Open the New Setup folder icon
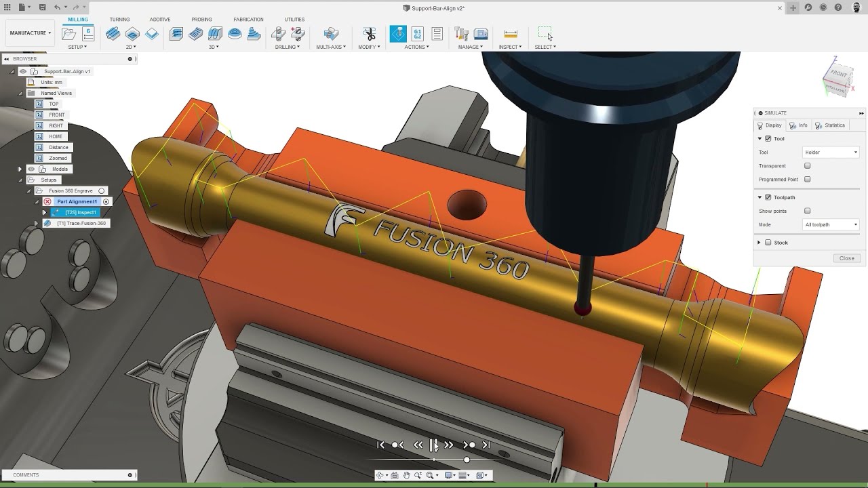This screenshot has height=488, width=868. click(x=68, y=34)
